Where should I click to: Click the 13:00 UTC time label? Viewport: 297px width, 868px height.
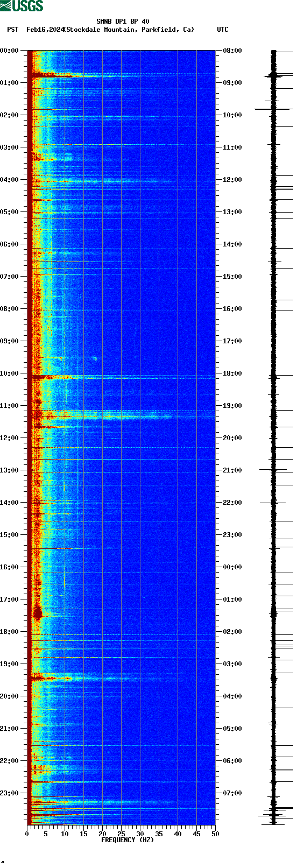click(x=232, y=212)
